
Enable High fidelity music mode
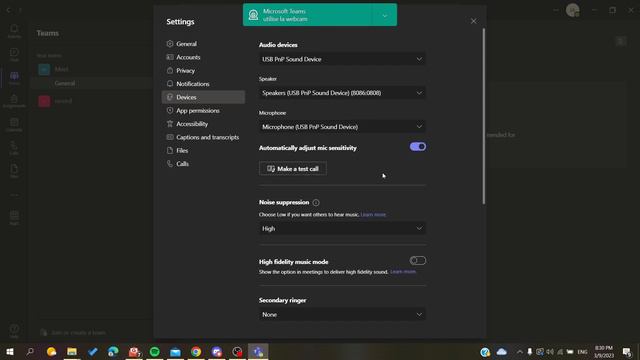418,260
